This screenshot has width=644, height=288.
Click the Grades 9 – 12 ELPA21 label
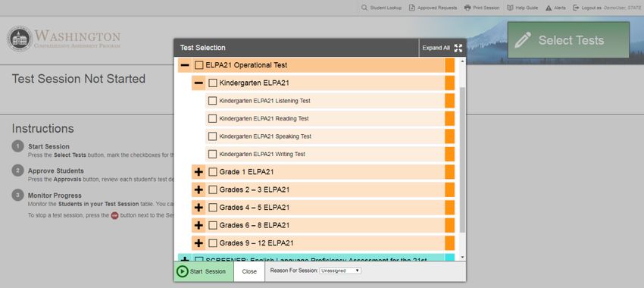(256, 243)
